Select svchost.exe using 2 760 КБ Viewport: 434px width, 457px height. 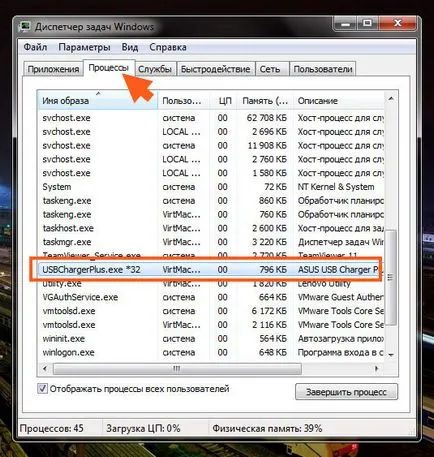[x=211, y=159]
